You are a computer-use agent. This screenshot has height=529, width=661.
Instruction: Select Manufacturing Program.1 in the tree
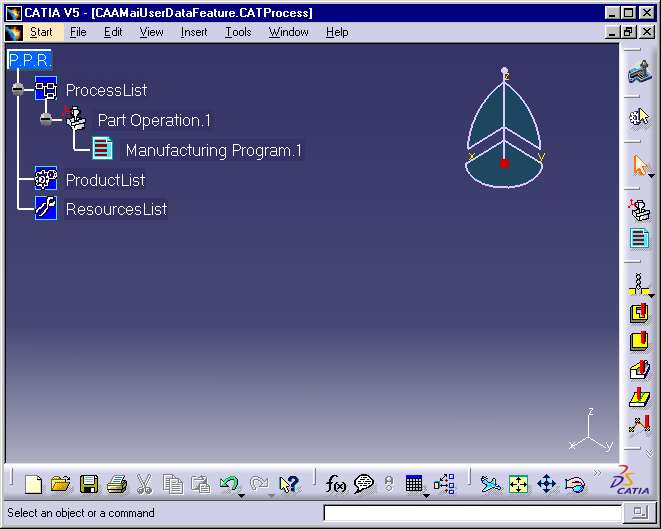(214, 150)
